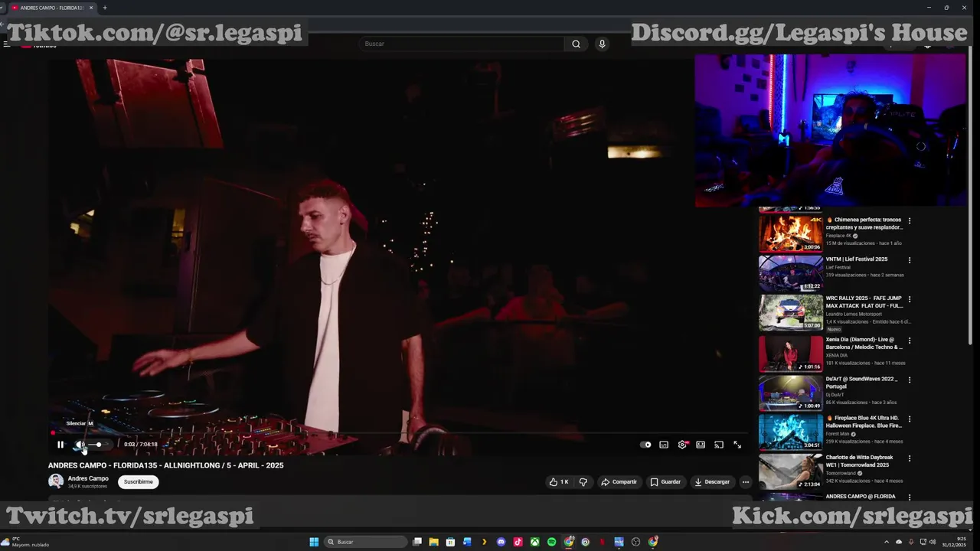
Task: Open the Lief Festival channel name
Action: [x=838, y=267]
